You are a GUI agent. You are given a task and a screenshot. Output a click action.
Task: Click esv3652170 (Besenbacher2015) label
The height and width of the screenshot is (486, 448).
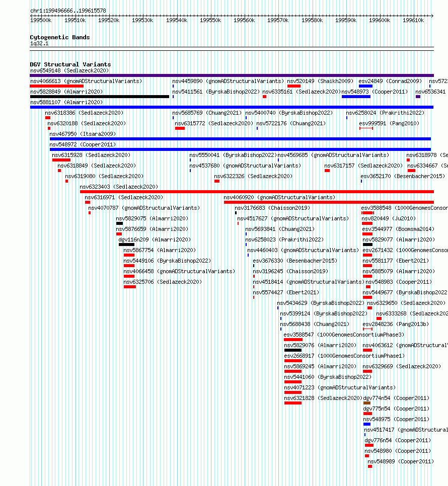click(402, 176)
